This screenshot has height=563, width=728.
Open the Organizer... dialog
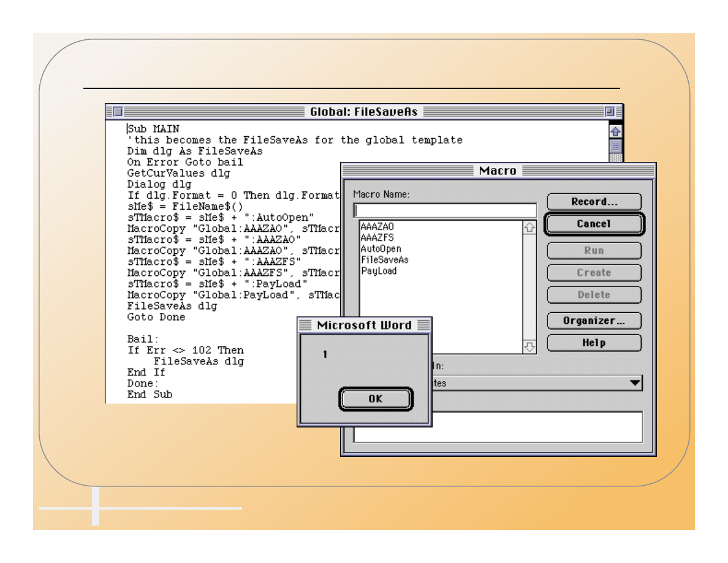point(593,321)
